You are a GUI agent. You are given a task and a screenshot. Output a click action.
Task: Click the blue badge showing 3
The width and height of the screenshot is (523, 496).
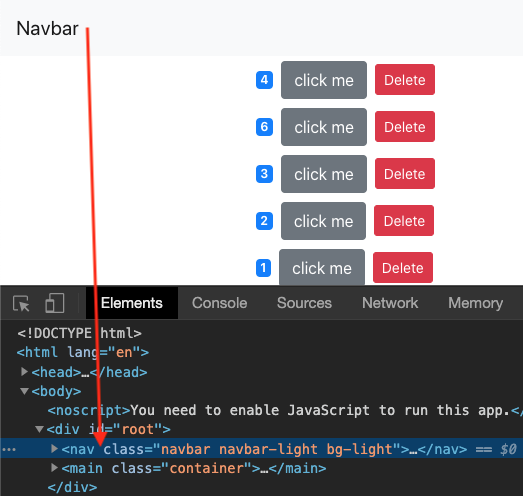click(x=264, y=174)
